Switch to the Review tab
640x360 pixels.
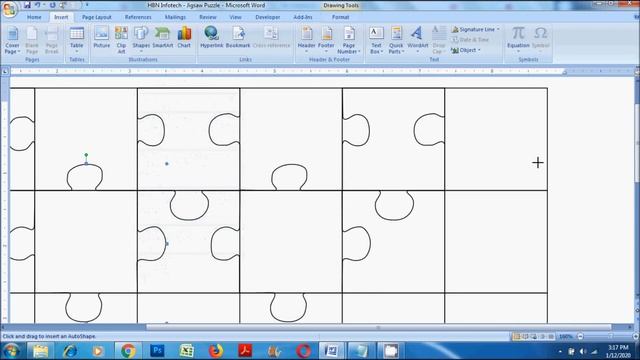click(x=208, y=17)
